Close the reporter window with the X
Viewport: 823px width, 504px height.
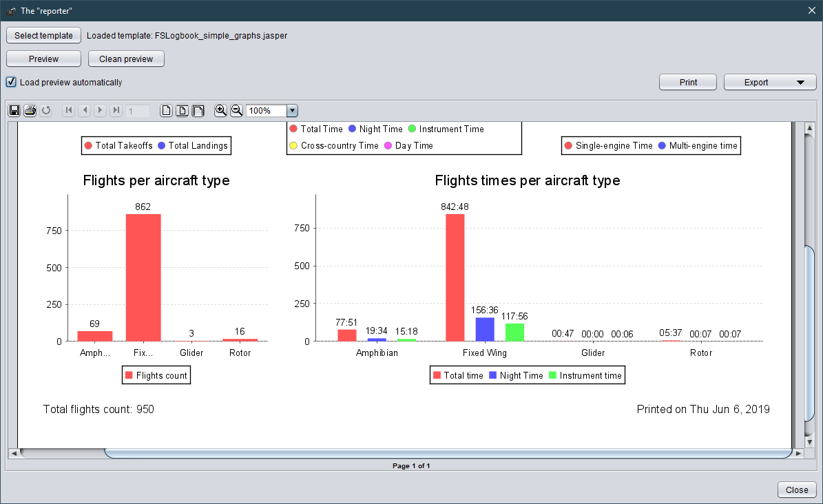click(x=811, y=10)
